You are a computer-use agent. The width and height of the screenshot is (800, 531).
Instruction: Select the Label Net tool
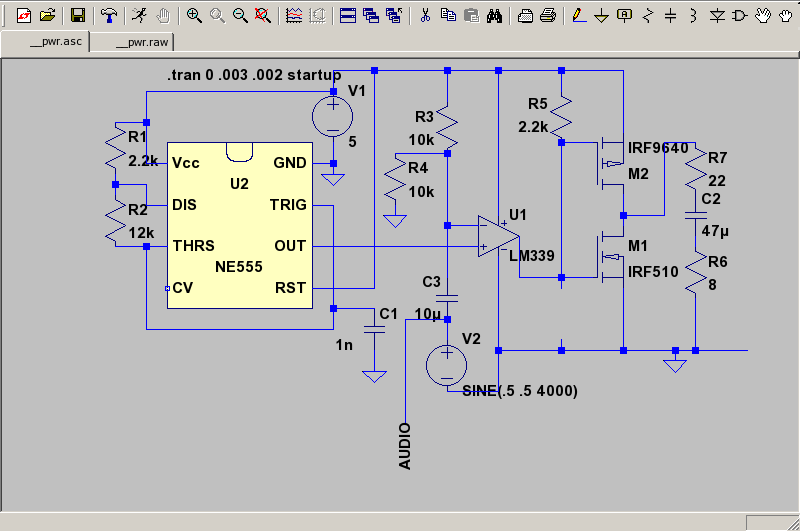click(x=624, y=16)
